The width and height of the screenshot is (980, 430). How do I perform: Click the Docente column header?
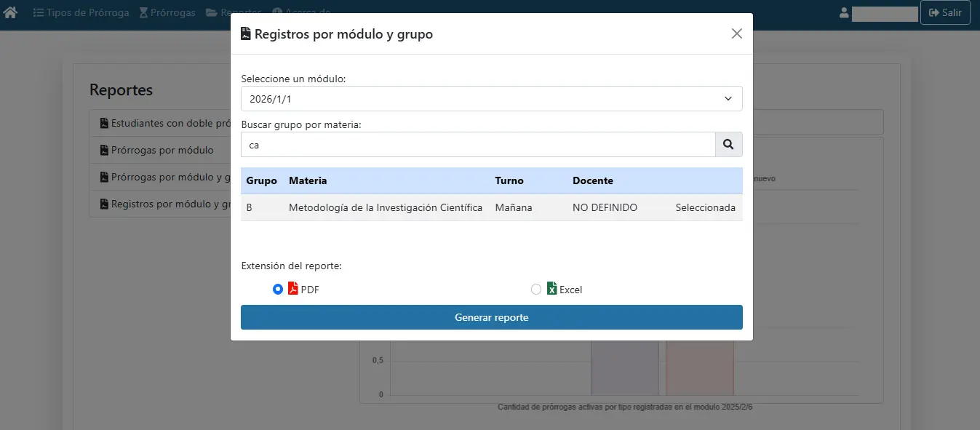point(593,180)
